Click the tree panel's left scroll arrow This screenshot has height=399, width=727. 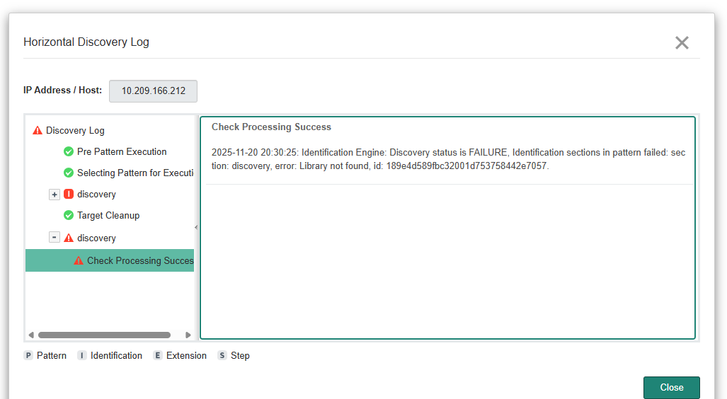point(31,335)
